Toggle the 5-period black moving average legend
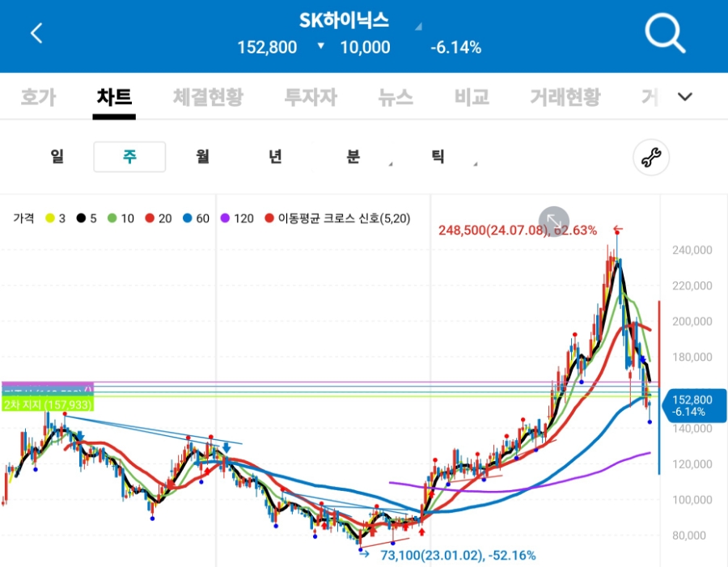This screenshot has width=728, height=567. (87, 218)
